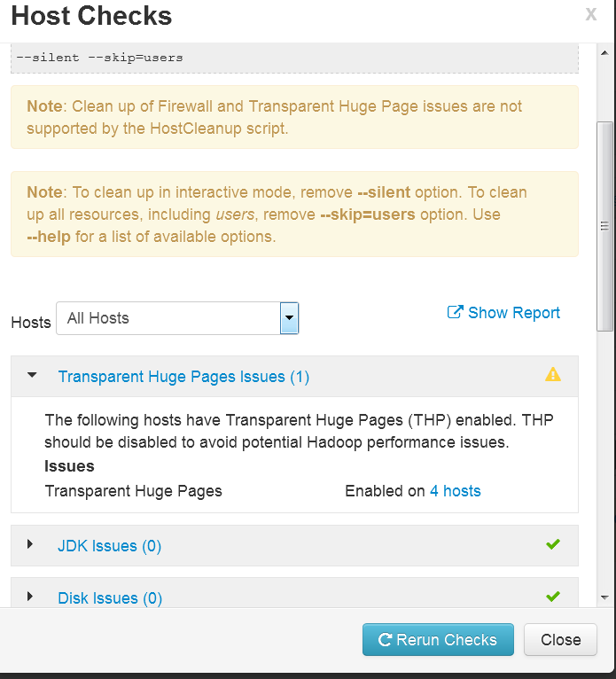Click the yellow warning icon for Transparent Huge Pages

point(553,375)
